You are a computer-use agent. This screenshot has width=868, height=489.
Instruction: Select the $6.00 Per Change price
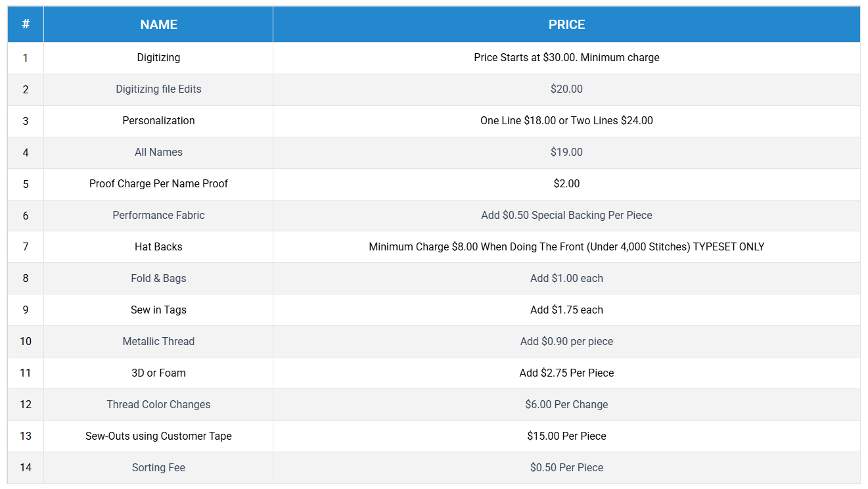[x=566, y=405]
